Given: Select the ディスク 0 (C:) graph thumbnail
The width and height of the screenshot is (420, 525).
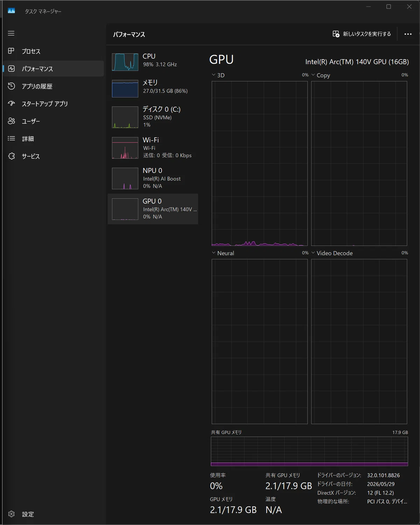Looking at the screenshot, I should [125, 117].
